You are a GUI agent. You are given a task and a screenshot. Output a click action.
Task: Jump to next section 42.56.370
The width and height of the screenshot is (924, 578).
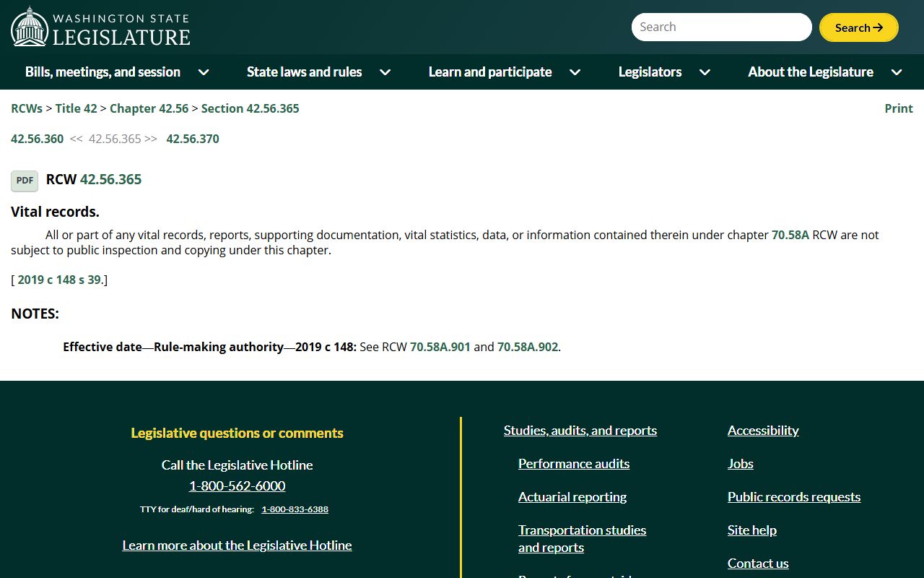pyautogui.click(x=193, y=139)
